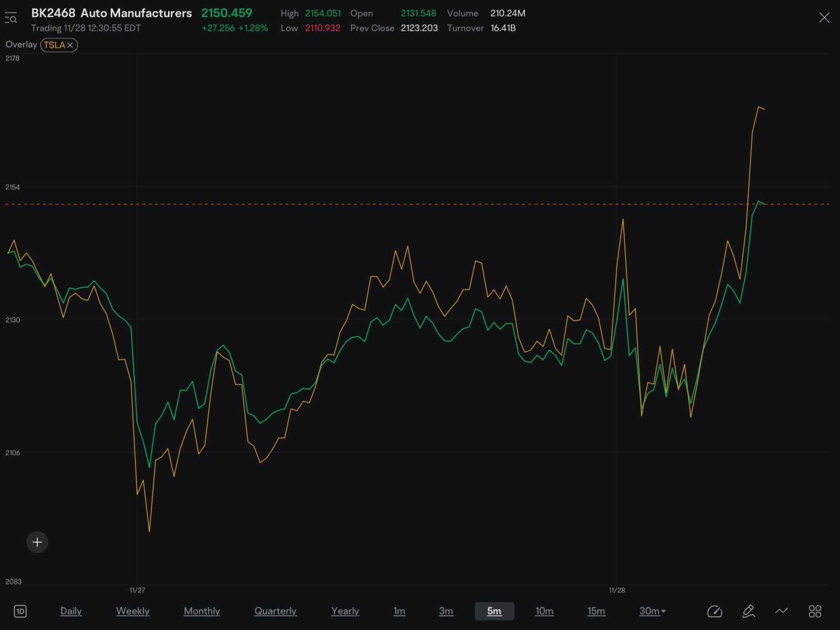The height and width of the screenshot is (630, 840).
Task: Choose the 15m interval
Action: [x=596, y=611]
